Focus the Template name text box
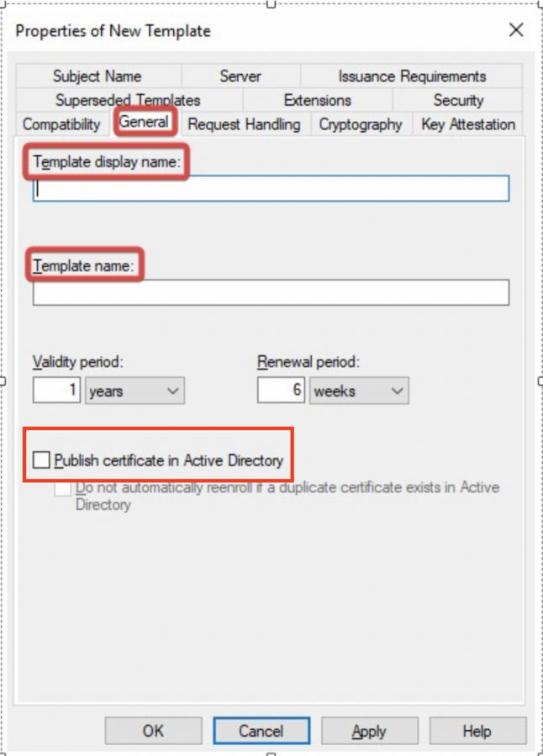Image resolution: width=543 pixels, height=756 pixels. pos(271,292)
